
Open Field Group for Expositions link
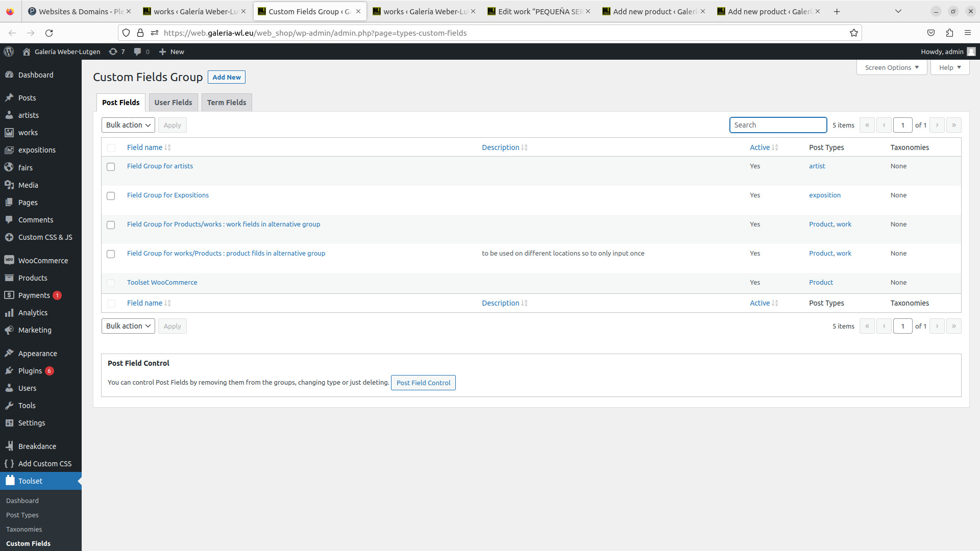point(167,195)
